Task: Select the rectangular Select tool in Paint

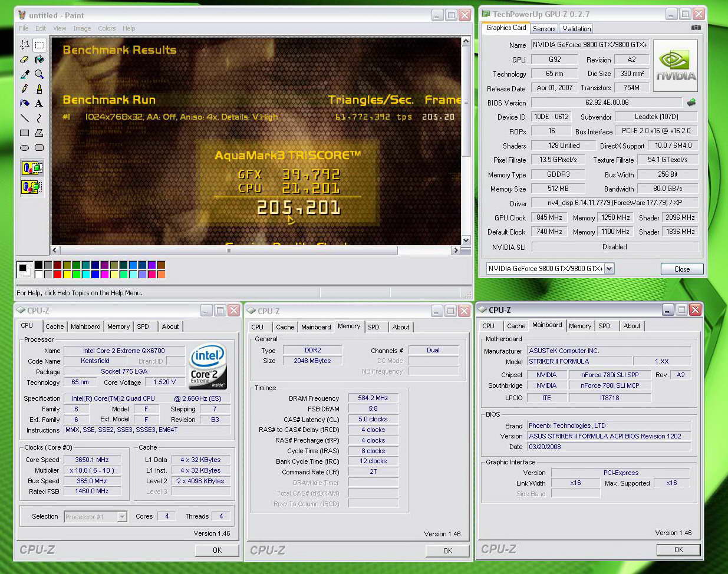Action: pyautogui.click(x=39, y=45)
